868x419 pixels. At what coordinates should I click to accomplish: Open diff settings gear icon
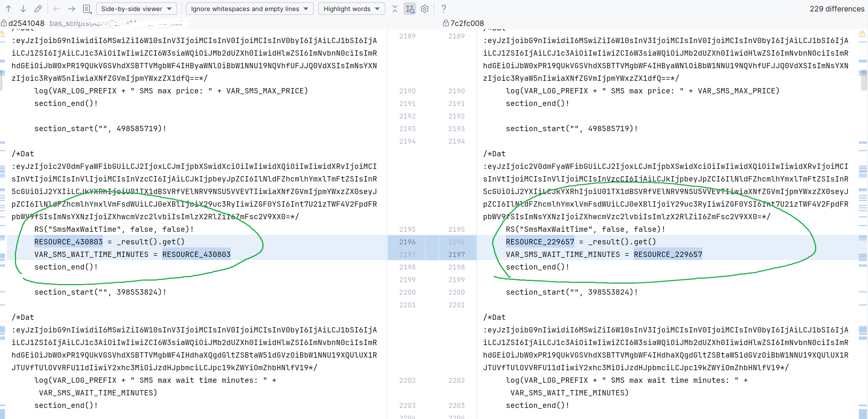point(425,8)
